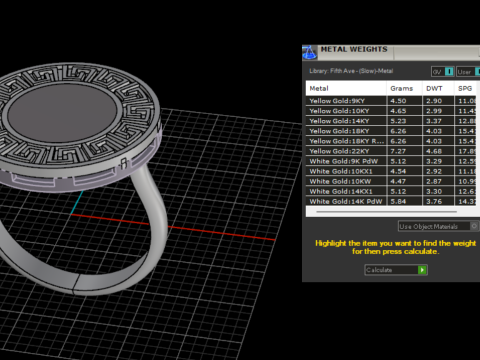Click the 7.27 grams value
The image size is (480, 360).
click(x=398, y=151)
